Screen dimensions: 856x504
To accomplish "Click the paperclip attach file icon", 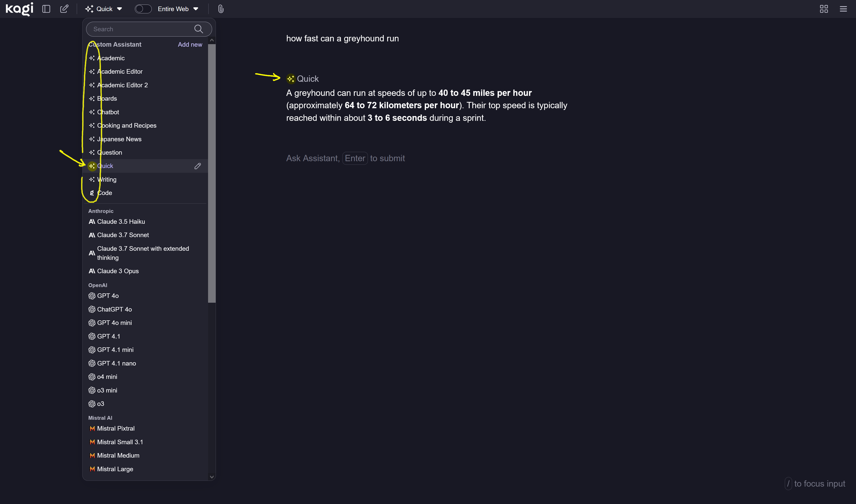I will pos(221,9).
